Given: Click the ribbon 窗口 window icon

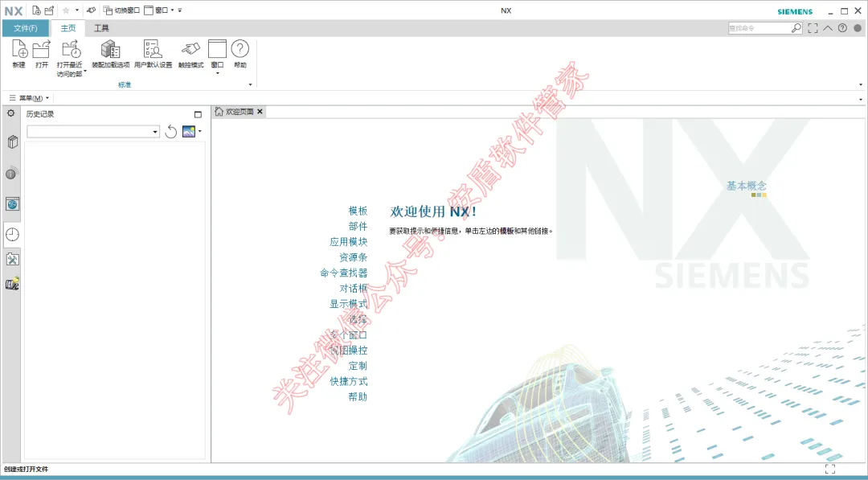Looking at the screenshot, I should (x=217, y=50).
